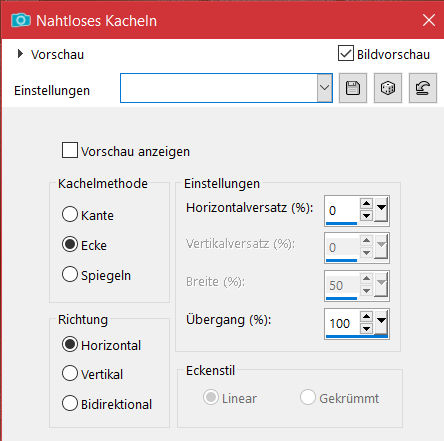Image resolution: width=444 pixels, height=441 pixels.
Task: Toggle the Bildvorschau checkbox
Action: 346,54
